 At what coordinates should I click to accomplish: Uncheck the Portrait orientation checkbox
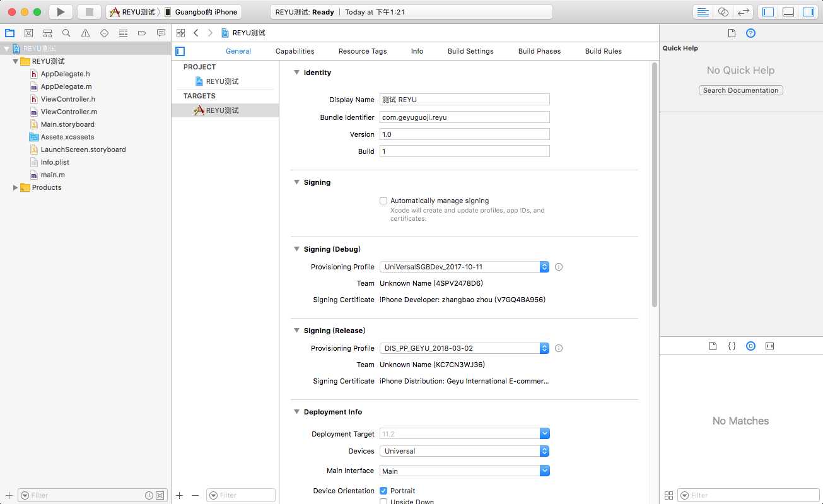click(383, 491)
